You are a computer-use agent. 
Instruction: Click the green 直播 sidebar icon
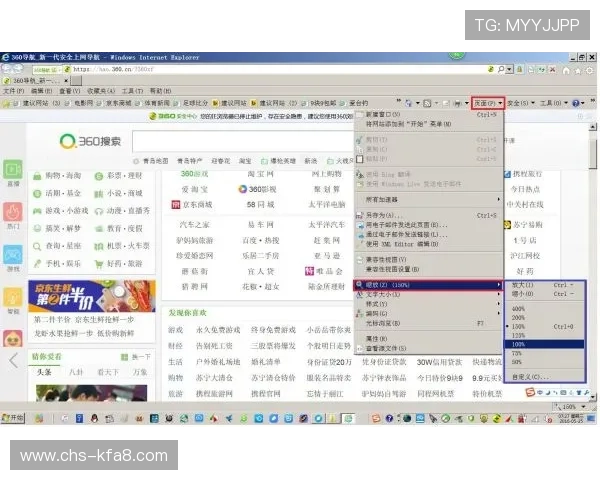click(13, 170)
